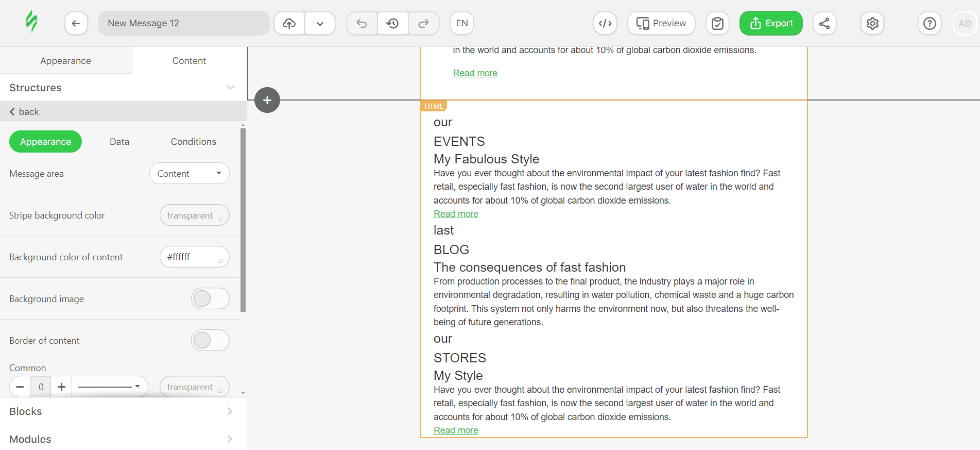Image resolution: width=980 pixels, height=450 pixels.
Task: Pick stripe background color transparent field
Action: coord(195,215)
